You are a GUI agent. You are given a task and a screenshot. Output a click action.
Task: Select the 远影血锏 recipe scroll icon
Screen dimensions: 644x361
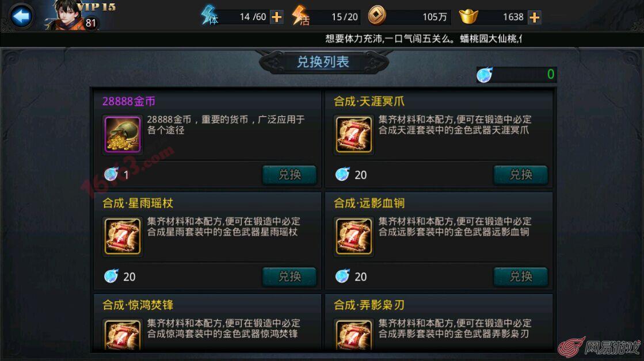pyautogui.click(x=353, y=236)
